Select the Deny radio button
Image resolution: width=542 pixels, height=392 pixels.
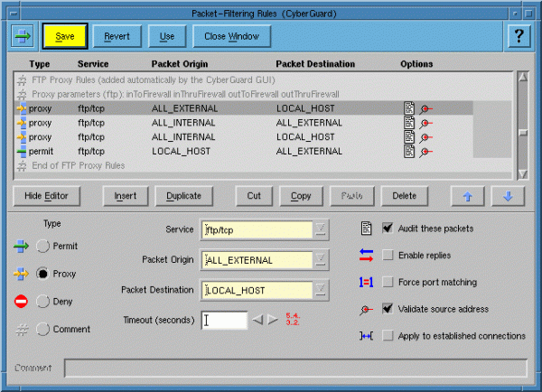point(42,301)
